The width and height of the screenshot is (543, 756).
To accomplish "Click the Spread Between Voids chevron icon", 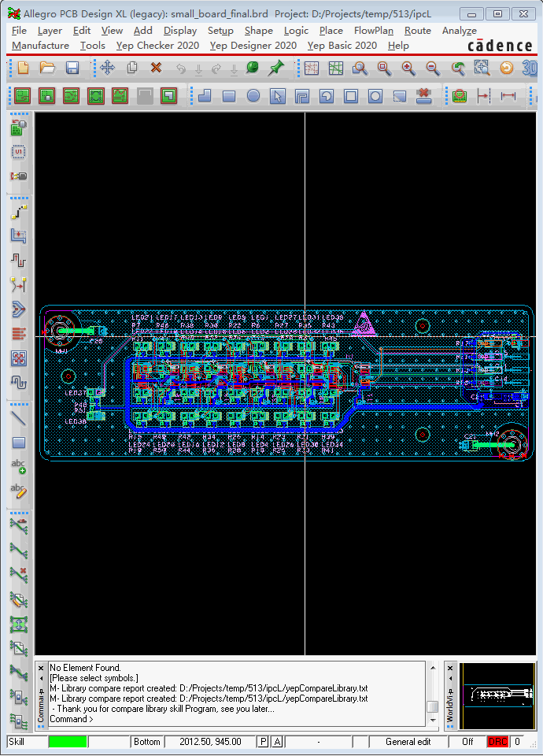I will click(19, 309).
